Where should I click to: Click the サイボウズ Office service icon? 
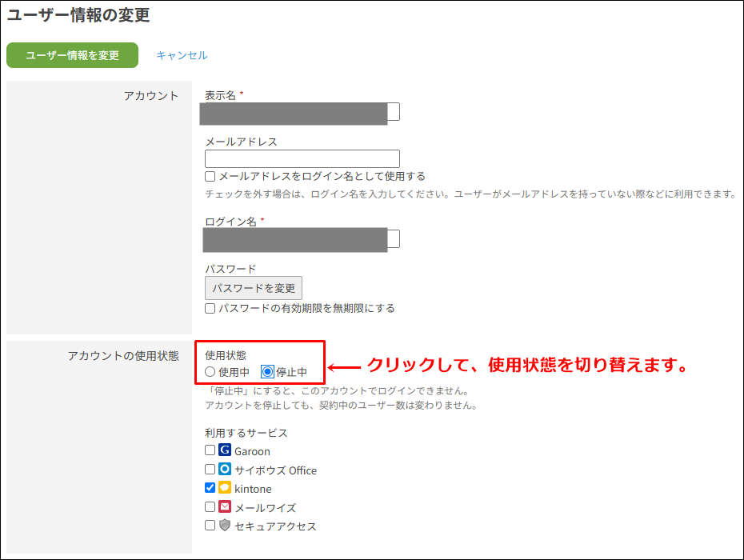click(225, 470)
